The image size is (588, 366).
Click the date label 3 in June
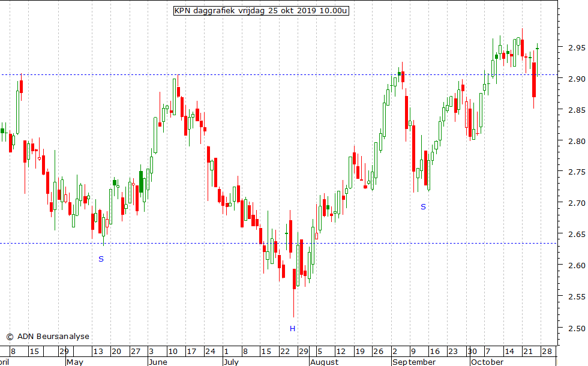pos(151,352)
